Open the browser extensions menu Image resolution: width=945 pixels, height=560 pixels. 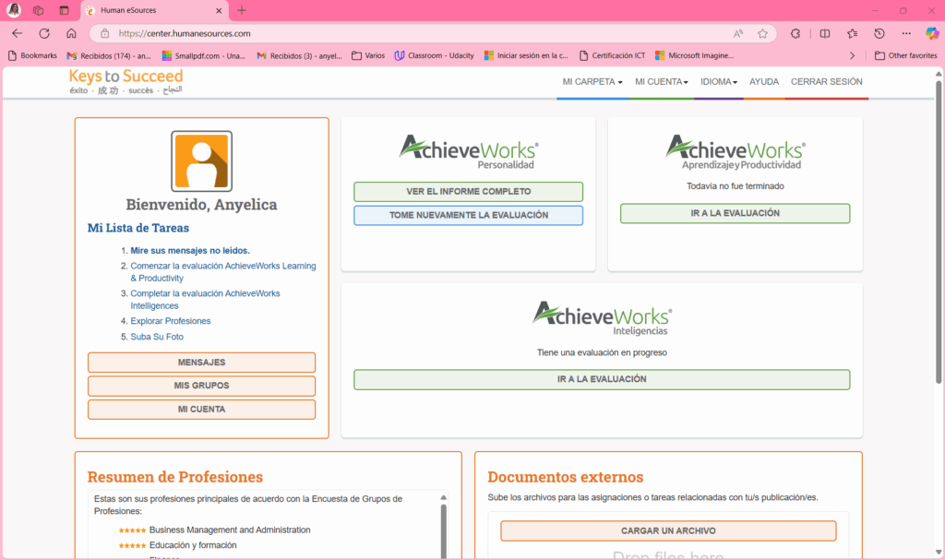pos(795,34)
